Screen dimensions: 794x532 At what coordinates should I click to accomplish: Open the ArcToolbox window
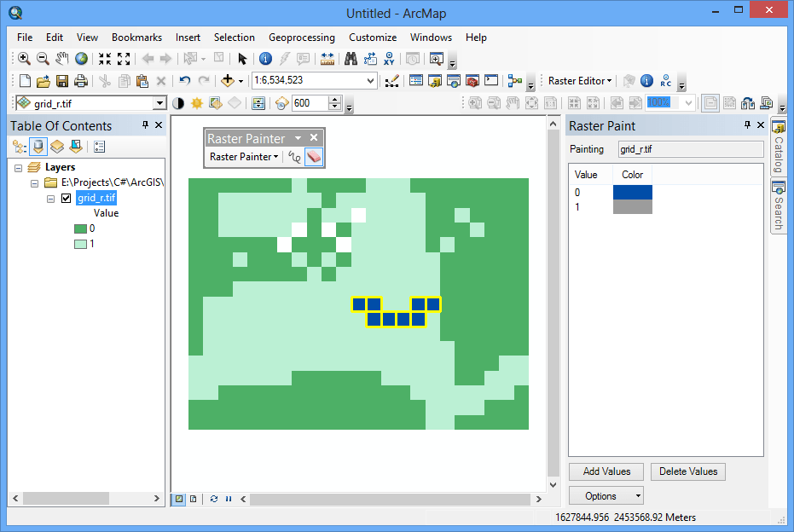[472, 80]
